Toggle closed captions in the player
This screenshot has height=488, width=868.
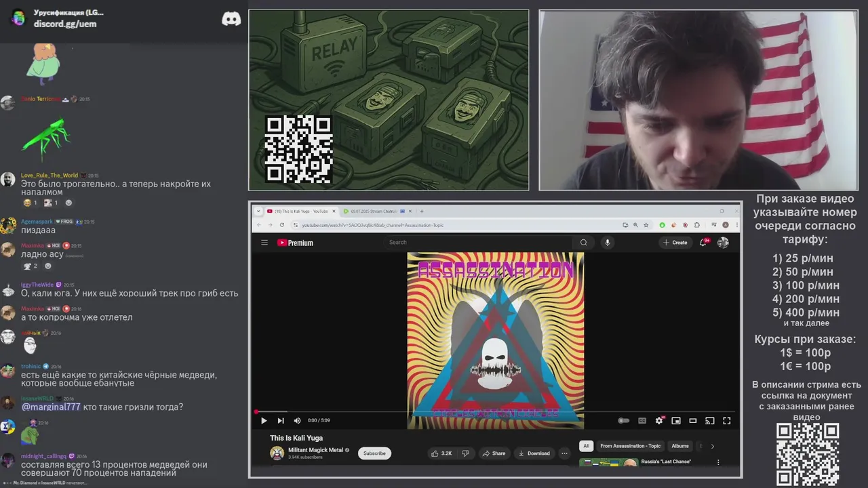pyautogui.click(x=642, y=421)
